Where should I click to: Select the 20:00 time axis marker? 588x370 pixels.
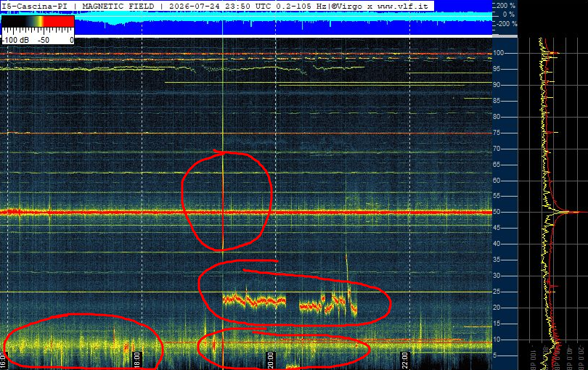(270, 361)
